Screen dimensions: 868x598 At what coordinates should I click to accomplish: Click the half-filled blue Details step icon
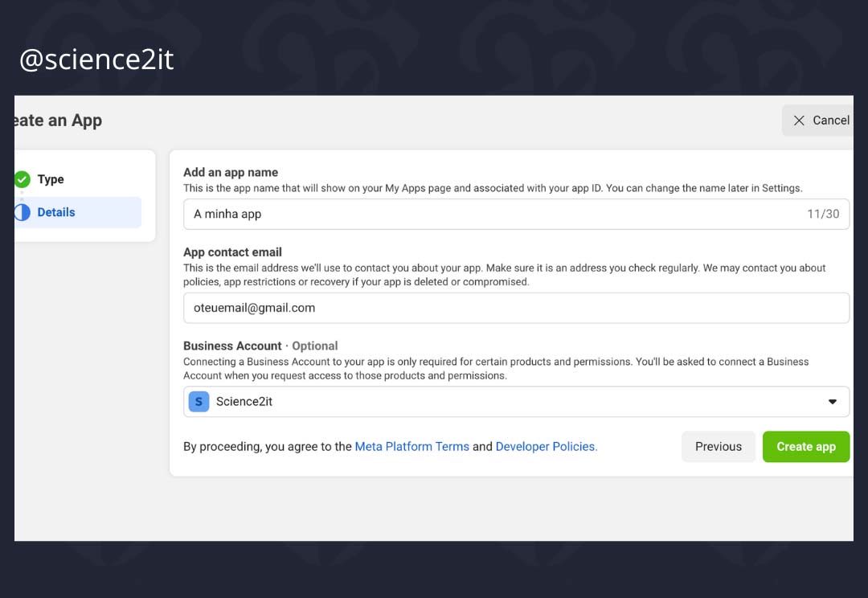point(23,212)
